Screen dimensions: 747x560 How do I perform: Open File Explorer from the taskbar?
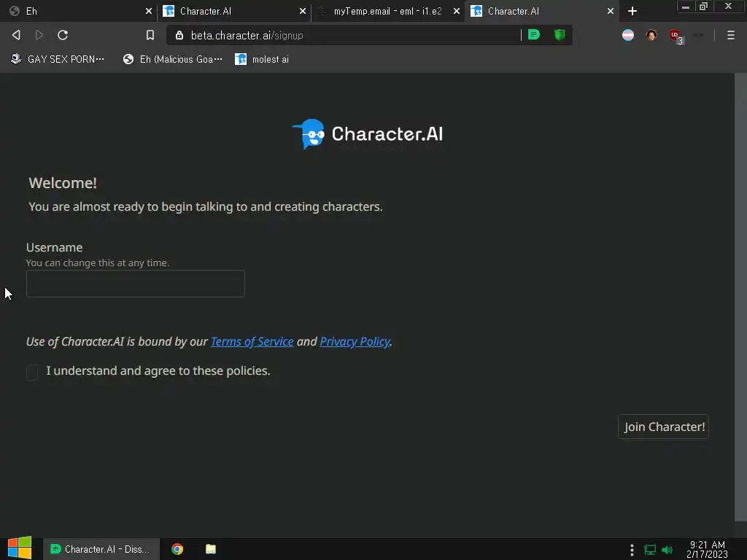(x=211, y=549)
